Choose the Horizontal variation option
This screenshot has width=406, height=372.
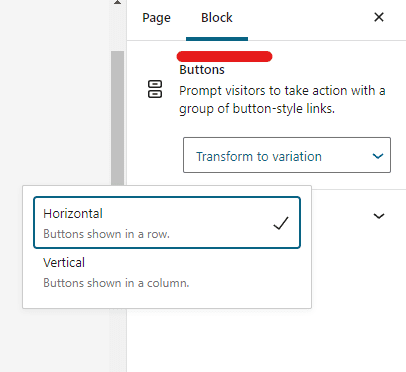(167, 223)
